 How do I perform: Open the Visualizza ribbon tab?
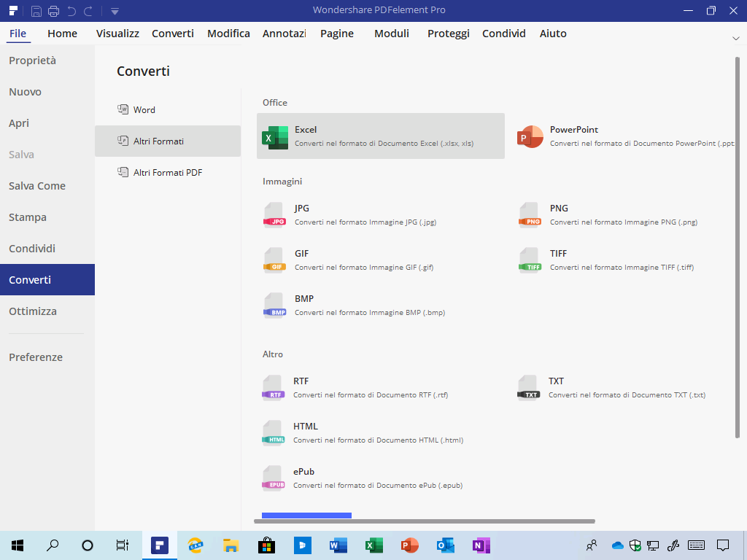(117, 34)
